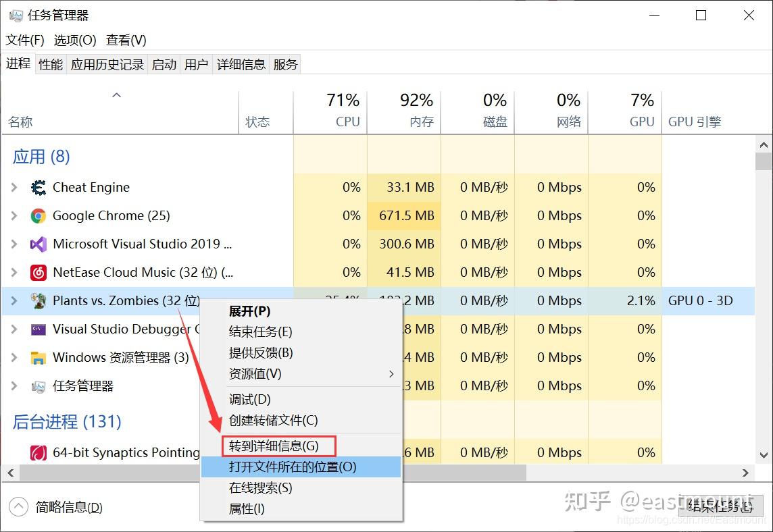Select the Microsoft Visual Studio 2019 icon
The image size is (773, 532).
39,244
